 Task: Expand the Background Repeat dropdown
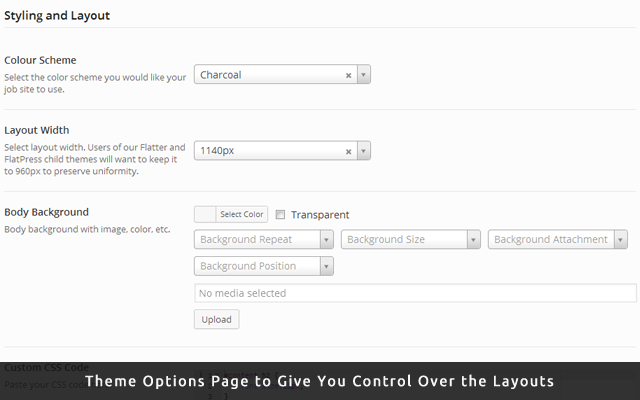(x=264, y=240)
